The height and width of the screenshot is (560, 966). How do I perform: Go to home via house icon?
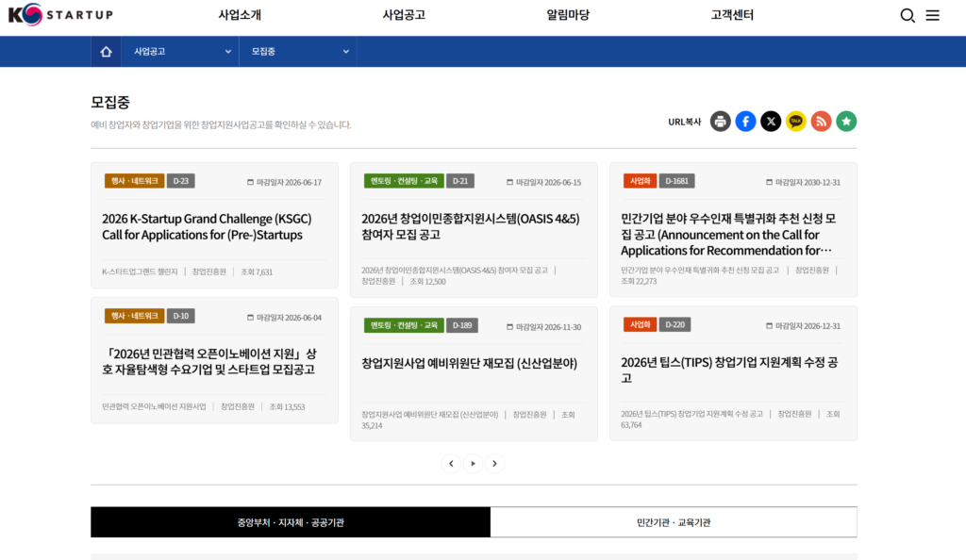tap(106, 52)
